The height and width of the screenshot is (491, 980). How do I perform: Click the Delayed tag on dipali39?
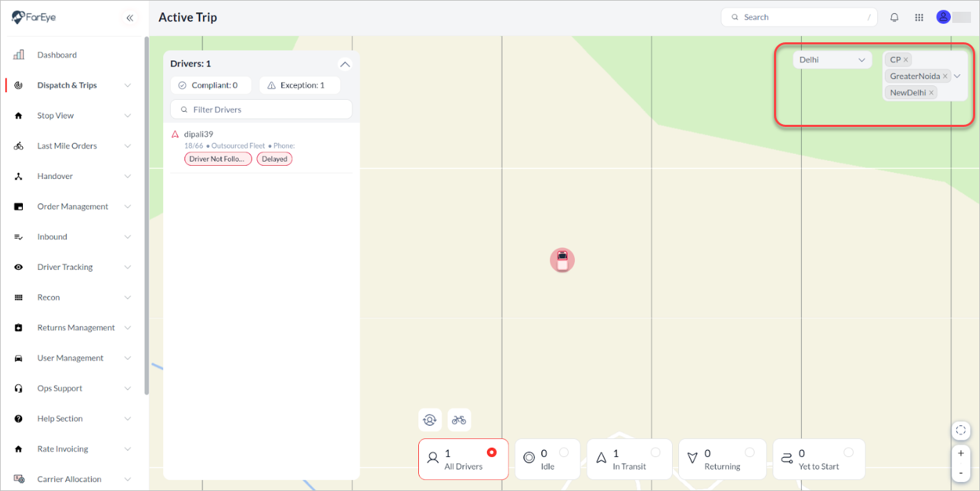tap(275, 159)
